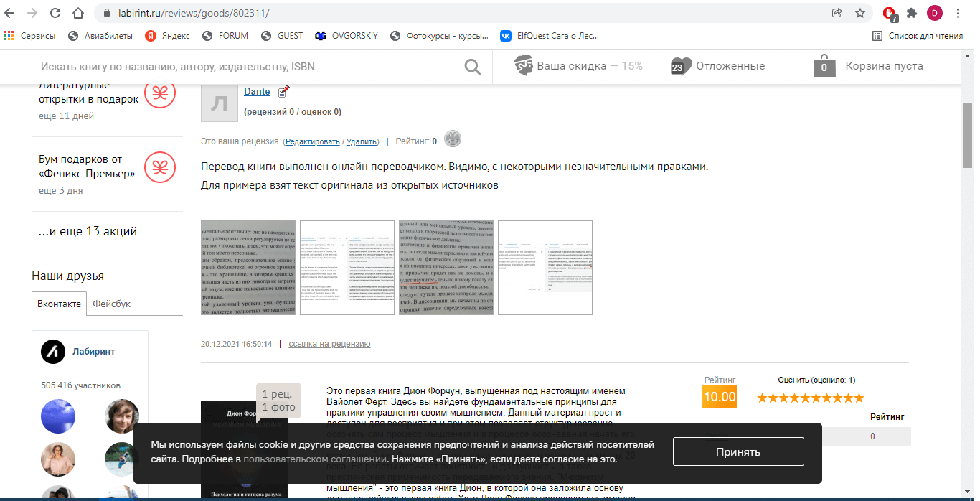Open the first review photo thumbnail
The image size is (980, 501).
pyautogui.click(x=248, y=268)
